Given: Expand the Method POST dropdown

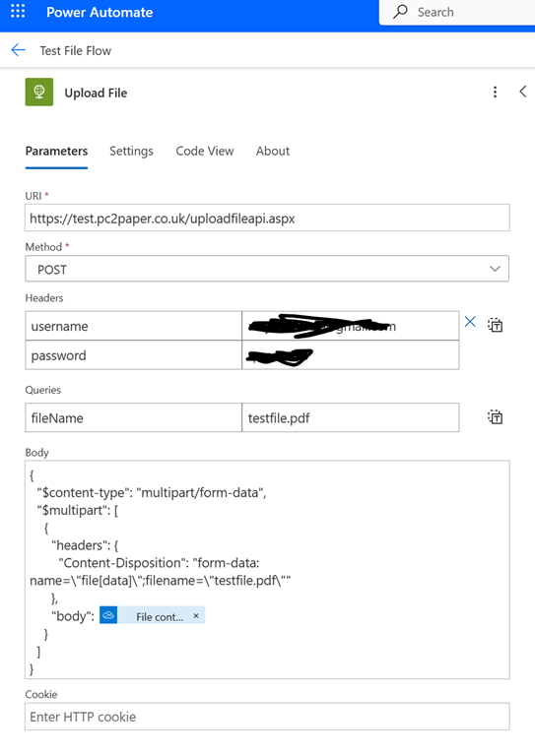Looking at the screenshot, I should pyautogui.click(x=267, y=269).
